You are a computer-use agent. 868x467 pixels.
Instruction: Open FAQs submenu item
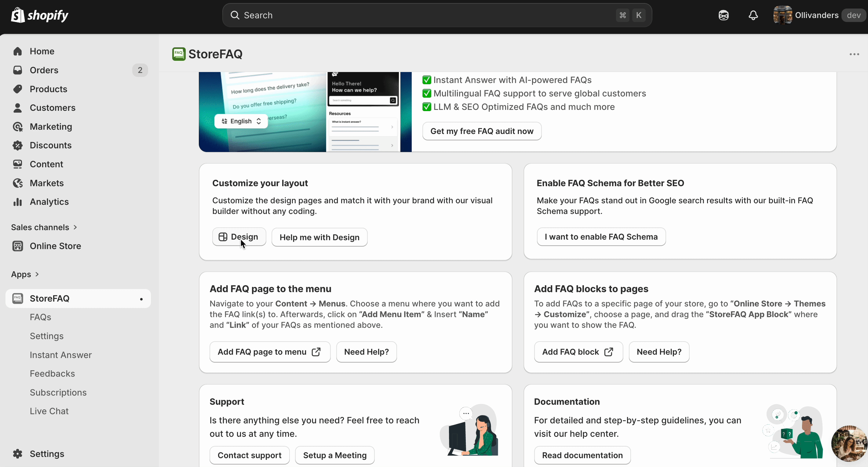tap(40, 317)
